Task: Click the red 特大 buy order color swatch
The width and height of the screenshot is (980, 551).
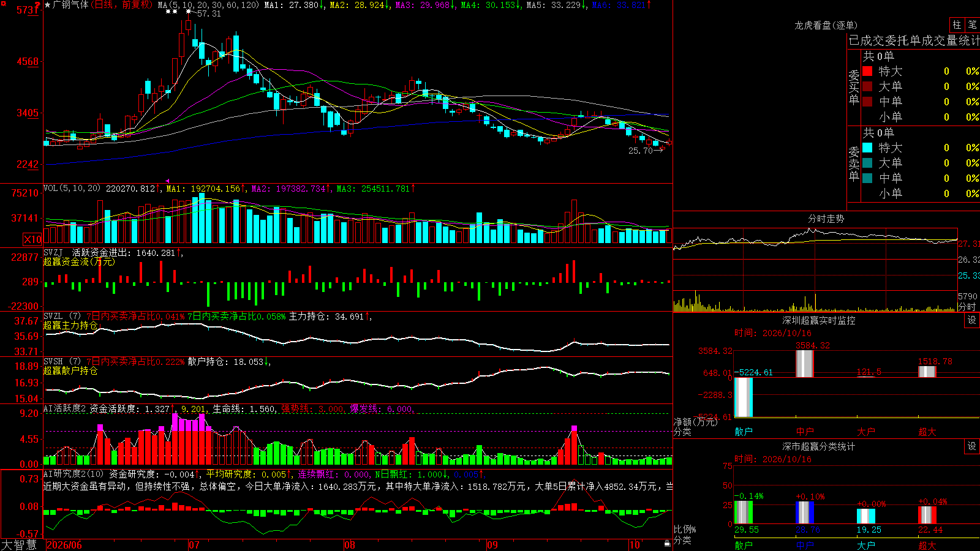Action: 867,71
